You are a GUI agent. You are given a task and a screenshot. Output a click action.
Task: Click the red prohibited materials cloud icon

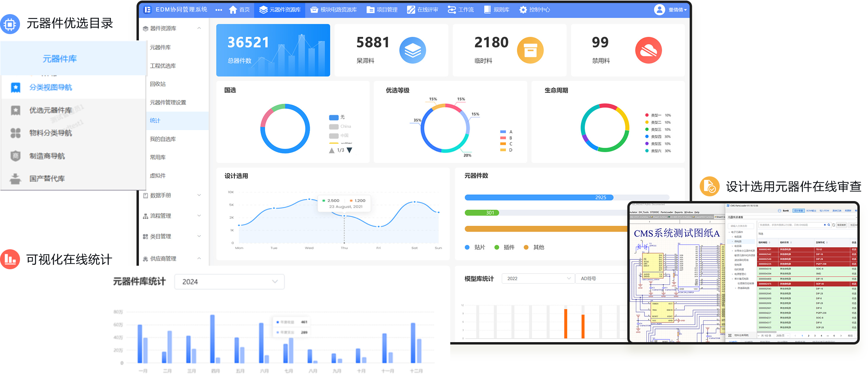tap(648, 50)
